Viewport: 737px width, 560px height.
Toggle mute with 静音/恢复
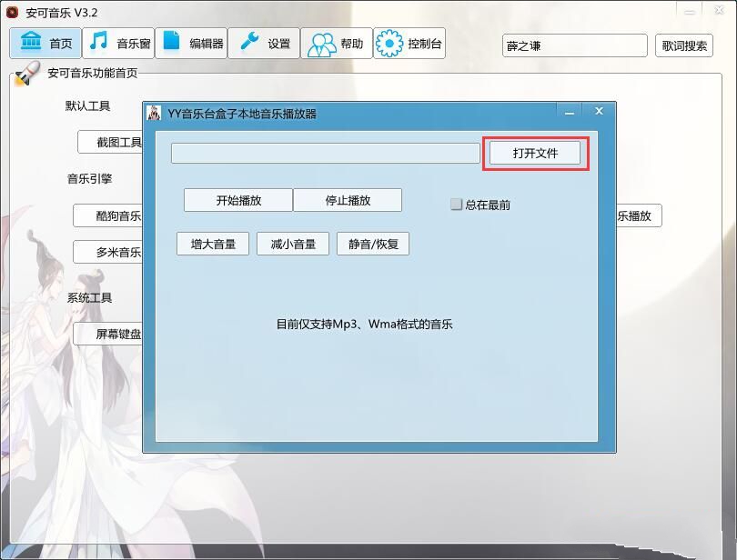coord(373,244)
